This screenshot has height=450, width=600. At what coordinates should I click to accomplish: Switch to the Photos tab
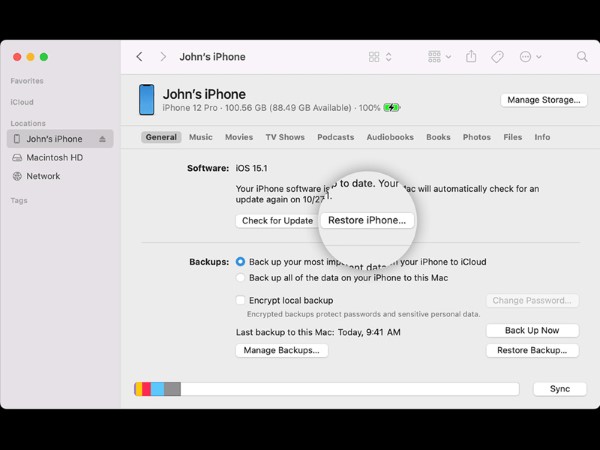click(476, 137)
